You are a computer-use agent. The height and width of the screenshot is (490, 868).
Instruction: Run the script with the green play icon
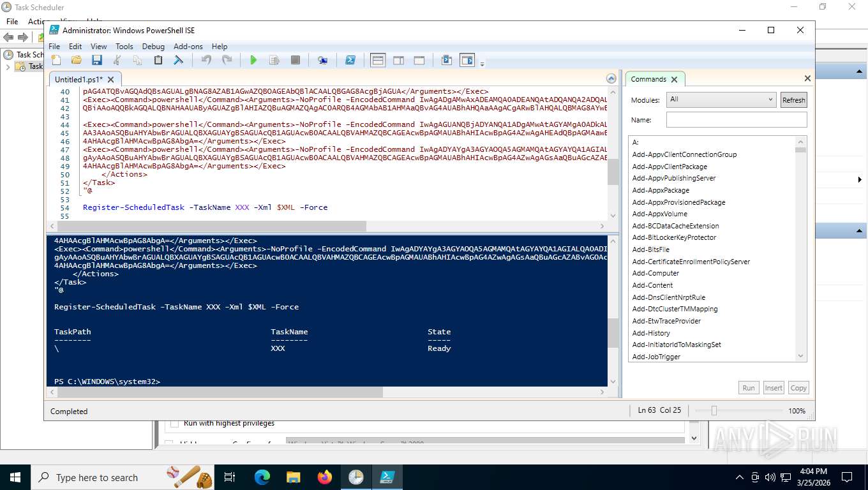click(253, 60)
